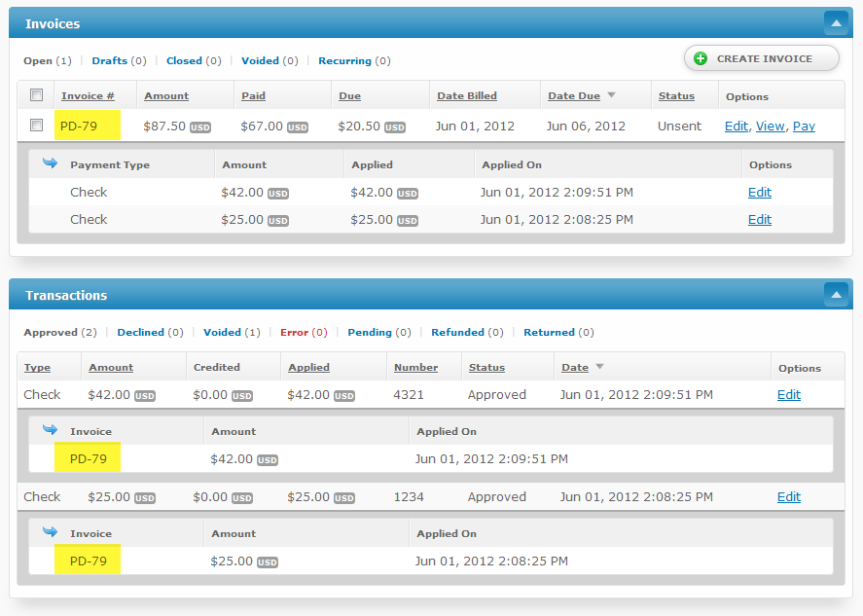The height and width of the screenshot is (616, 863).
Task: Click the Date Due sort arrow in Invoices
Action: (x=611, y=95)
